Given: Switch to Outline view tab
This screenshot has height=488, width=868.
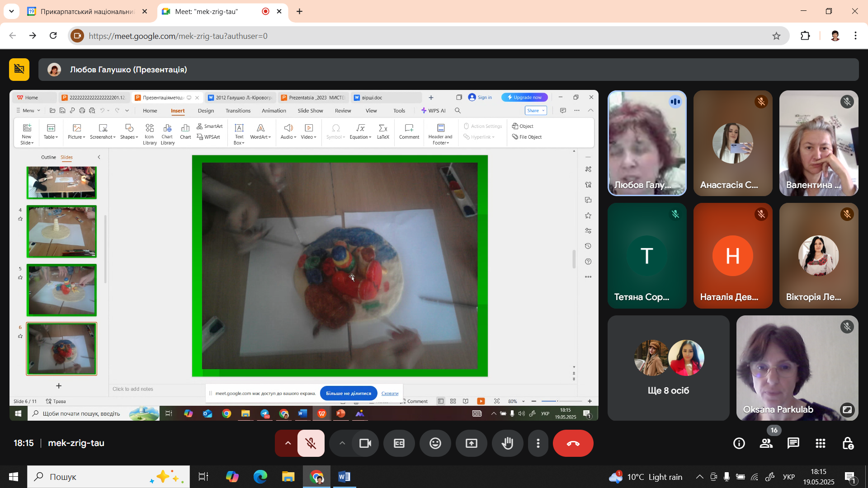Looking at the screenshot, I should [48, 157].
